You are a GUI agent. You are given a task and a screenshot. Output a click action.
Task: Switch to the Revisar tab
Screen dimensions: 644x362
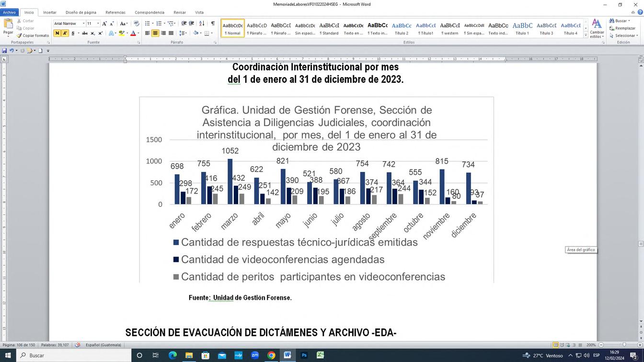(x=180, y=12)
